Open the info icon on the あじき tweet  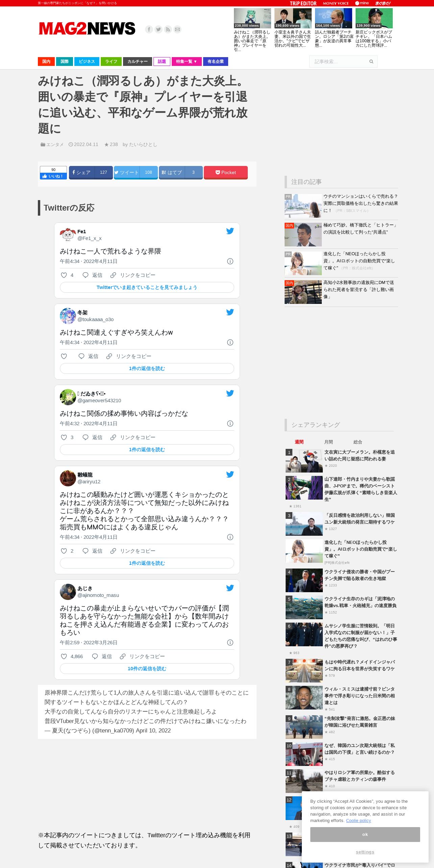(x=230, y=643)
